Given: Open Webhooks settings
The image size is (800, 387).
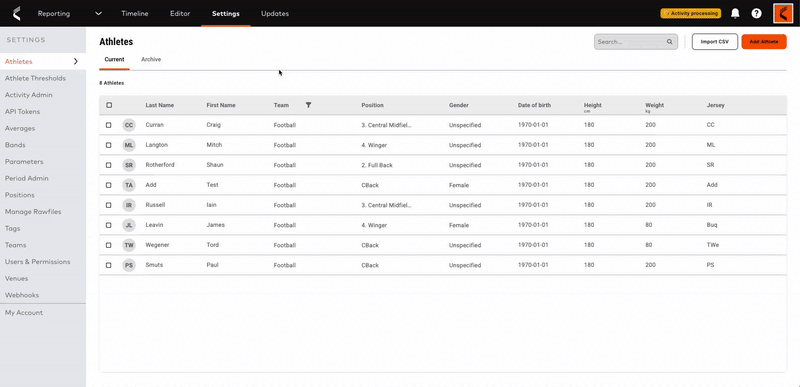Looking at the screenshot, I should pos(22,295).
